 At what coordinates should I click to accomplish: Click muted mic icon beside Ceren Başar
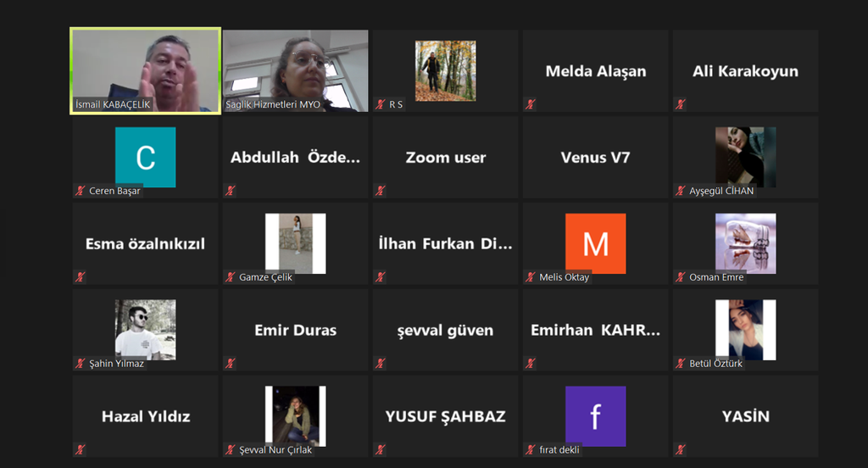click(81, 191)
